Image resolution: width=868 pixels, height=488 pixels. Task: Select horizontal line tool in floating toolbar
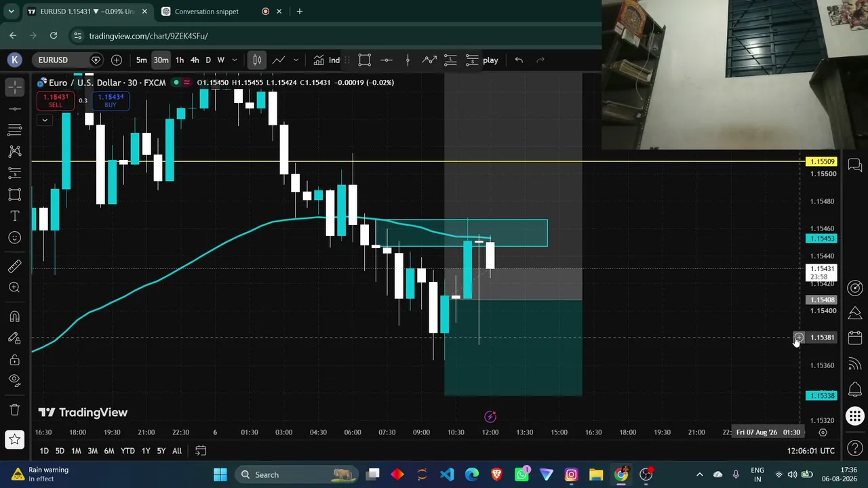tap(387, 60)
